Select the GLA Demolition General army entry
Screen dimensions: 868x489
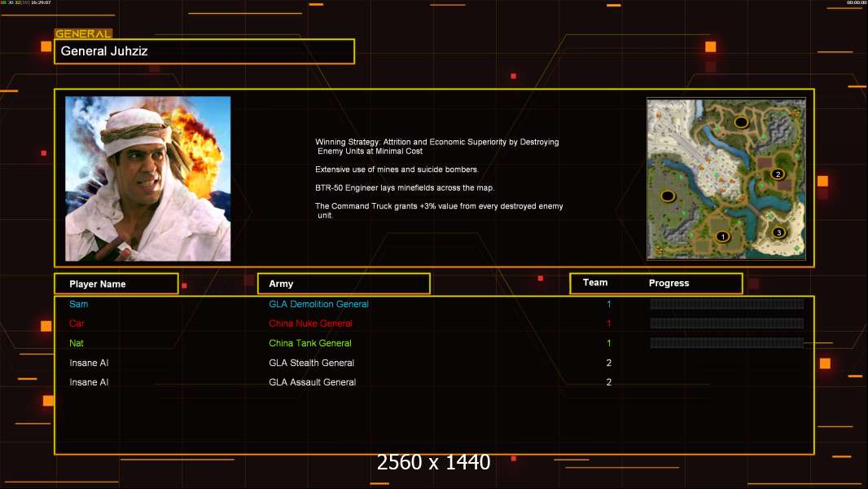click(x=318, y=304)
